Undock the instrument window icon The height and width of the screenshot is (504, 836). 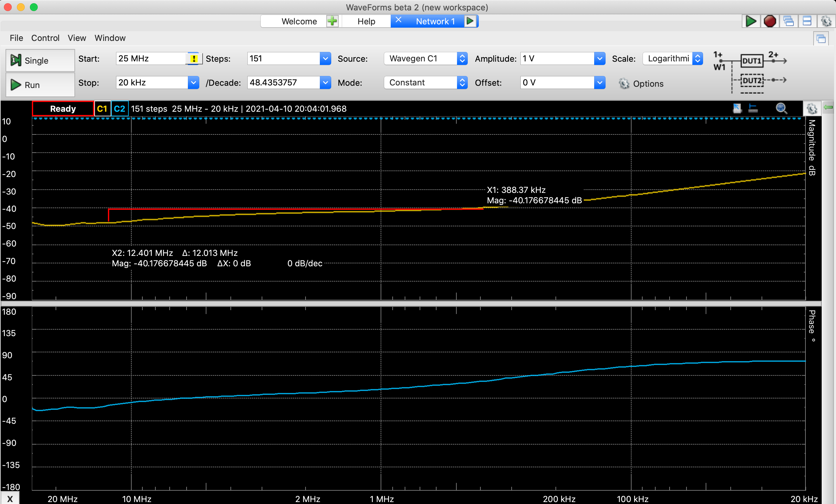pyautogui.click(x=821, y=39)
